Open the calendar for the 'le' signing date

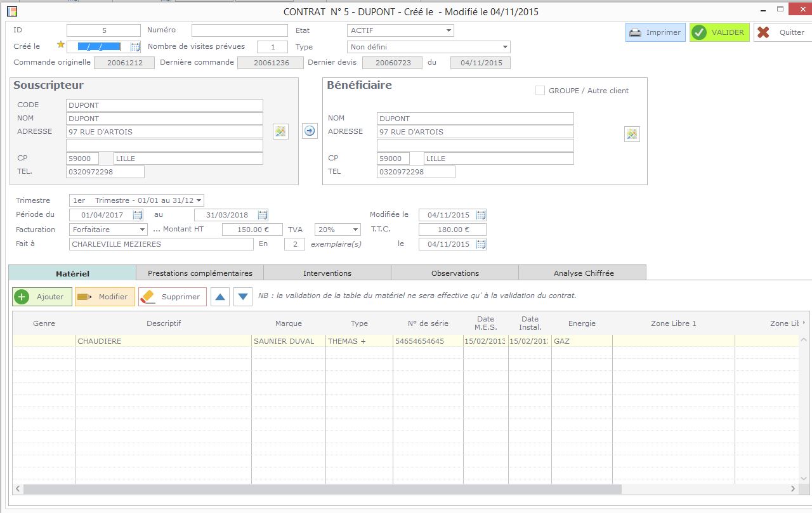point(481,244)
